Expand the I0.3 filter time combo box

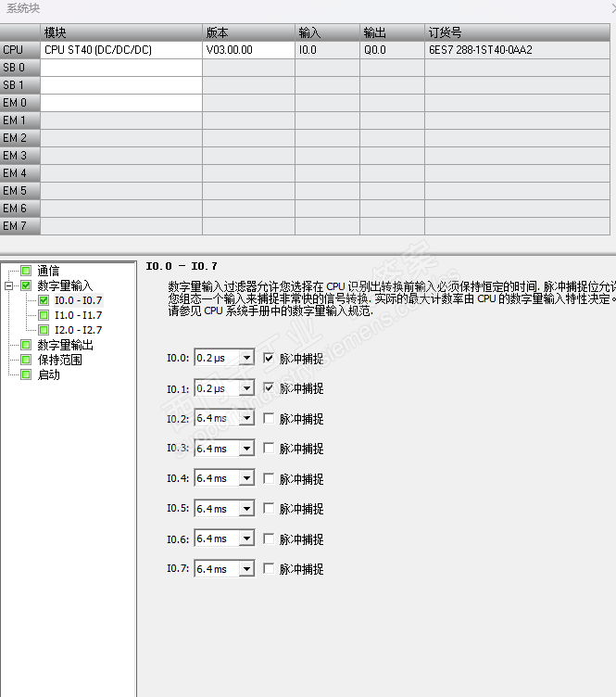coord(246,448)
